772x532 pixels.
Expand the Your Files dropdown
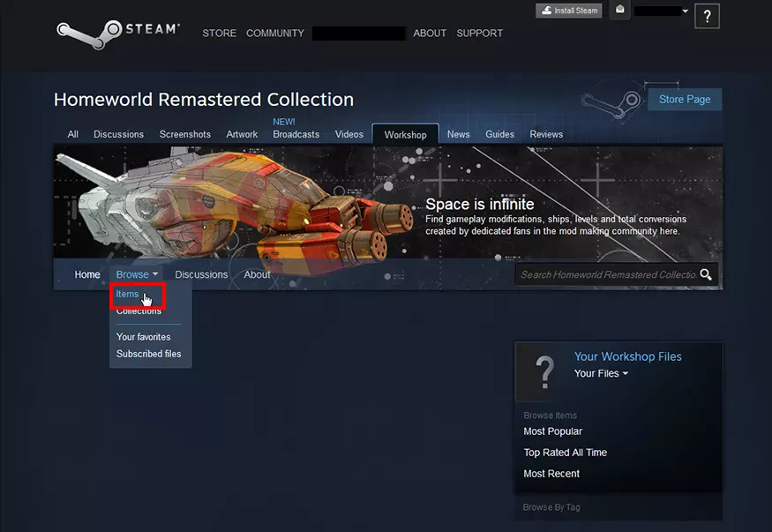point(601,373)
